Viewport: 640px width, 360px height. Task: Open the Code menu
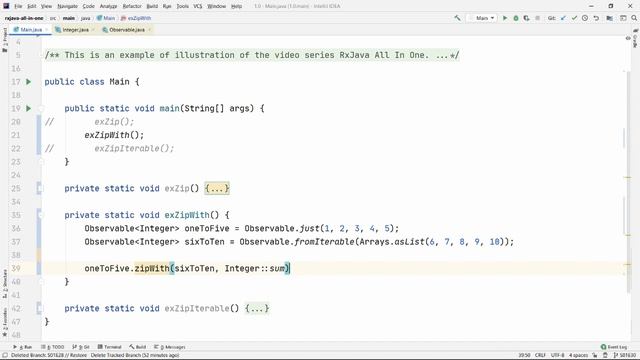(89, 6)
